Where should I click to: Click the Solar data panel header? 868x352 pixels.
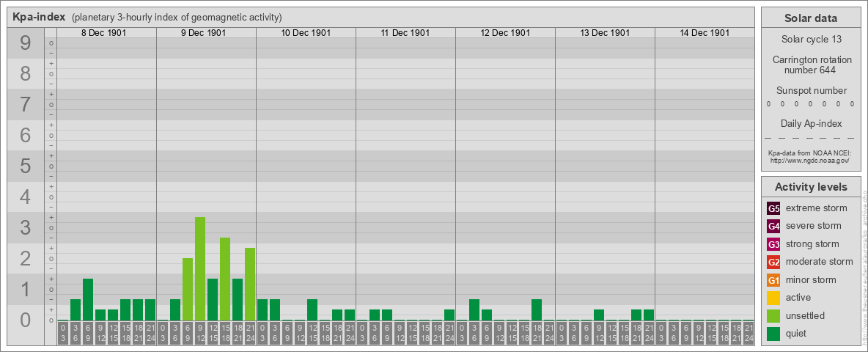coord(810,18)
